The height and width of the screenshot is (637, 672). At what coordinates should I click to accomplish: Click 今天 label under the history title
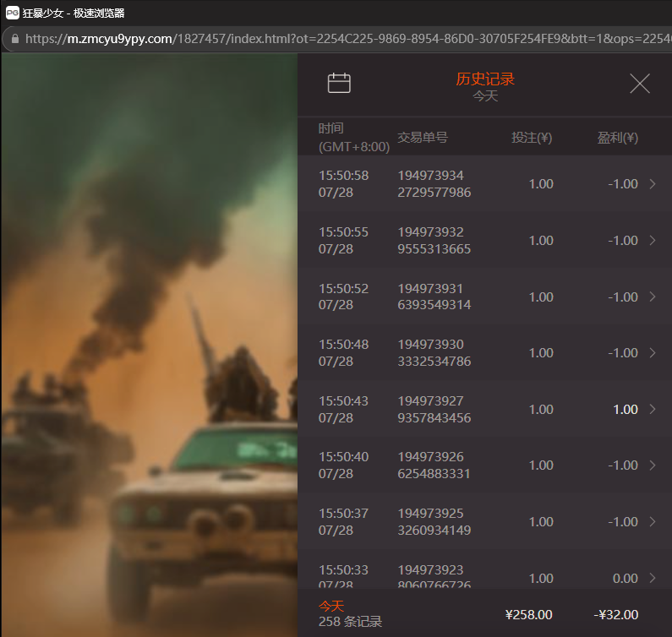coord(484,96)
